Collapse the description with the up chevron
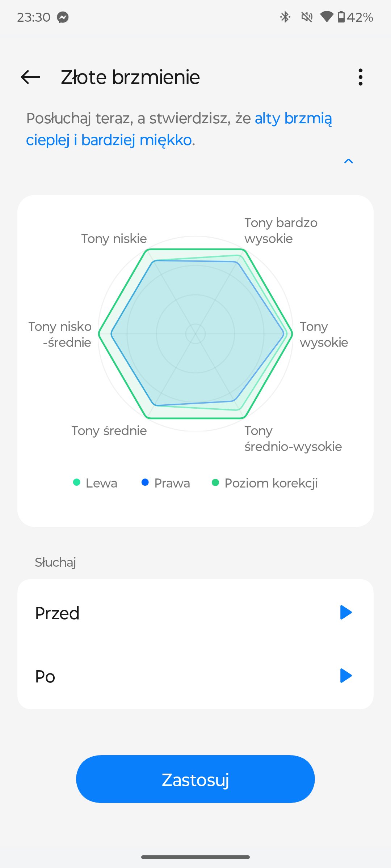Screen dimensions: 391x868 point(348,161)
